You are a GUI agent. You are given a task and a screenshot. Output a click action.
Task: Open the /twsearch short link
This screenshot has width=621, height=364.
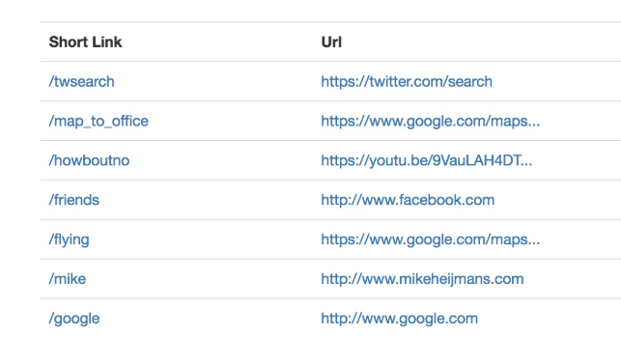tap(81, 82)
